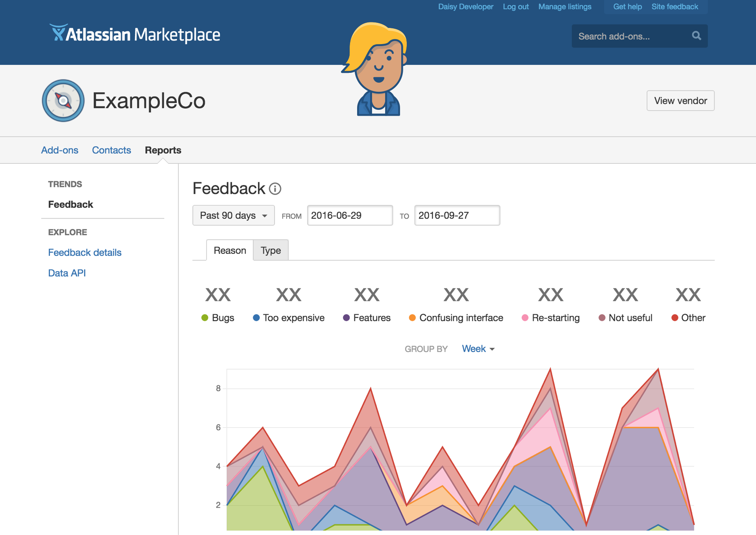Open the Add-ons navigation tab

60,150
